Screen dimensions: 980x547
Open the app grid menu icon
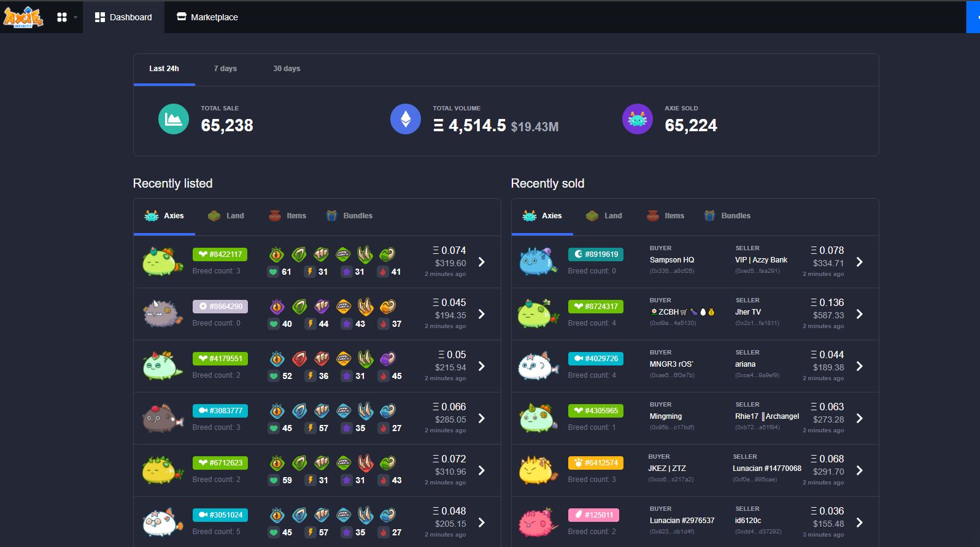click(62, 17)
